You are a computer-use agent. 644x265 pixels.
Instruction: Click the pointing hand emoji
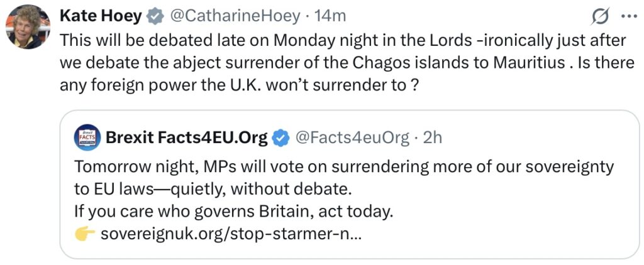tap(85, 234)
